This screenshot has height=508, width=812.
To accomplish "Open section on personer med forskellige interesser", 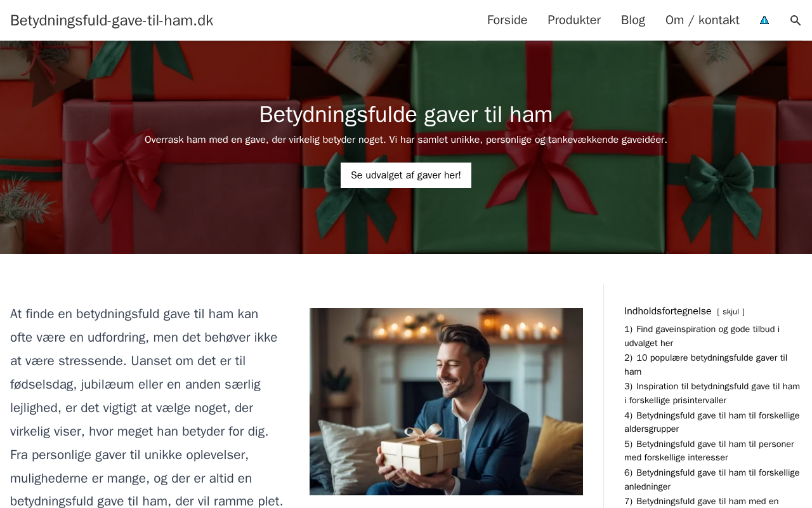I will click(709, 451).
